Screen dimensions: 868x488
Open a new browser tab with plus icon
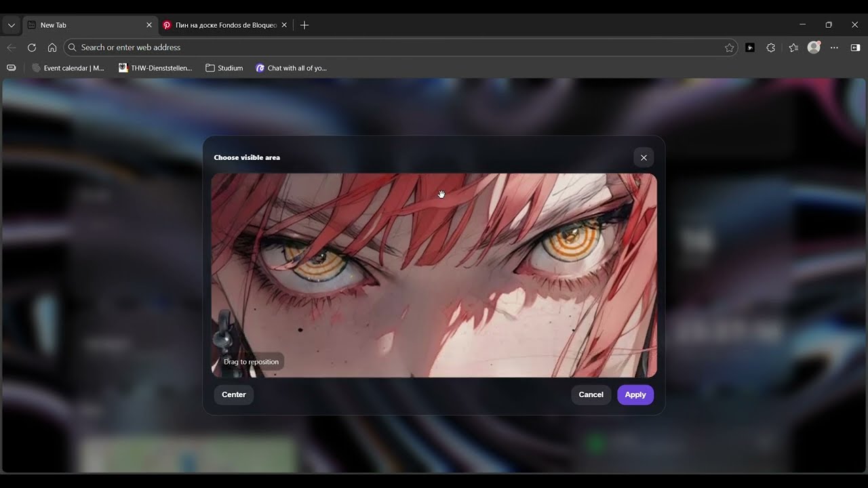pos(304,25)
